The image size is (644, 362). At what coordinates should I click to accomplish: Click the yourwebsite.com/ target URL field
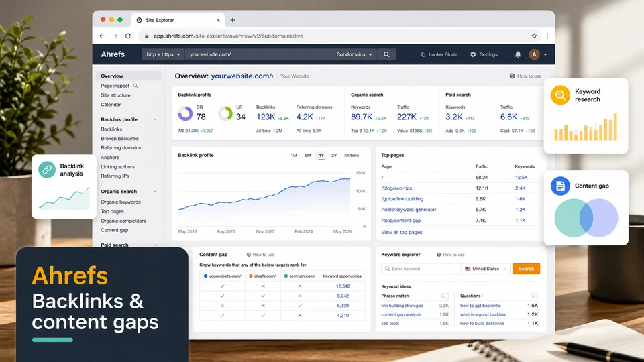click(x=258, y=54)
